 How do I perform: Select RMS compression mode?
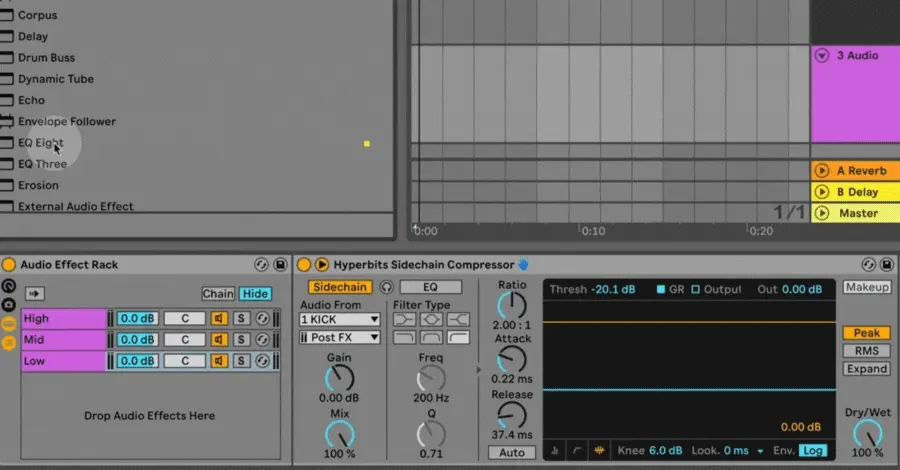coord(867,351)
